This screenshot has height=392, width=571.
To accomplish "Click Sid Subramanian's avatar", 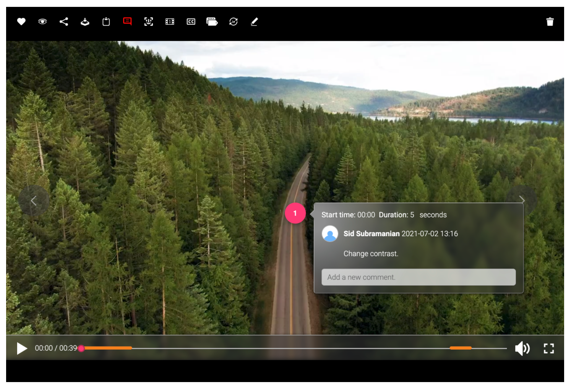I will [x=330, y=233].
